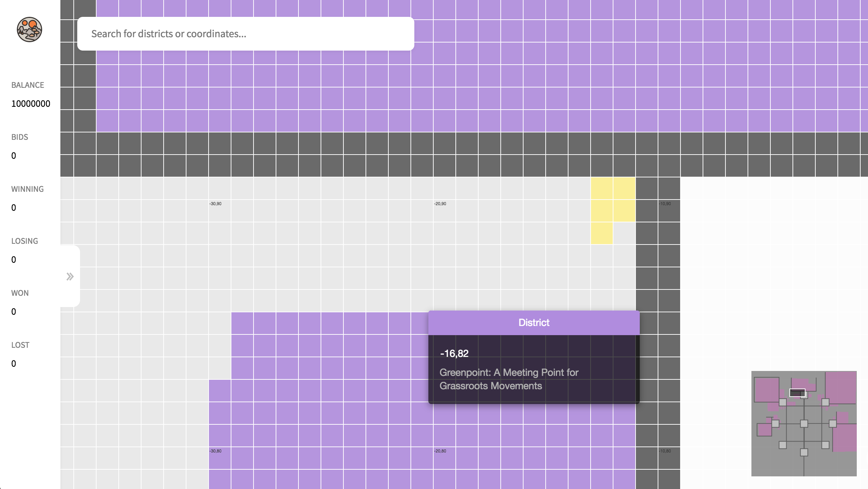Viewport: 868px width, 489px height.
Task: Select the map parcel labeled -10,90
Action: pyautogui.click(x=669, y=211)
